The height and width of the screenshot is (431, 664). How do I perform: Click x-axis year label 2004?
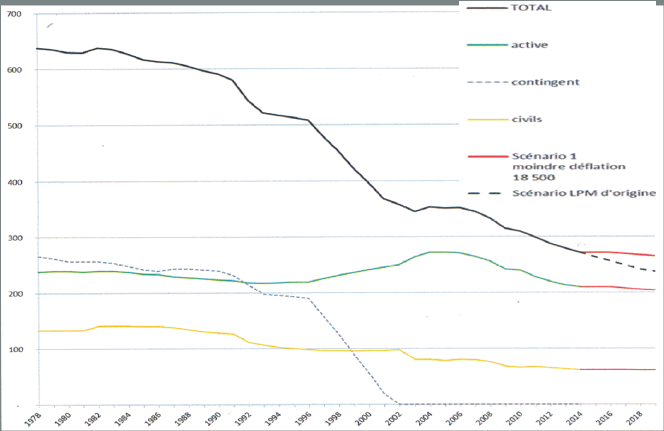click(x=423, y=418)
